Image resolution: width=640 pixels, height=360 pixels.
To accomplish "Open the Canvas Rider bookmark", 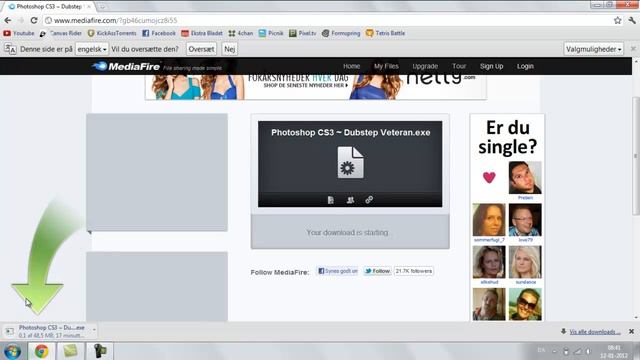I will click(x=60, y=33).
